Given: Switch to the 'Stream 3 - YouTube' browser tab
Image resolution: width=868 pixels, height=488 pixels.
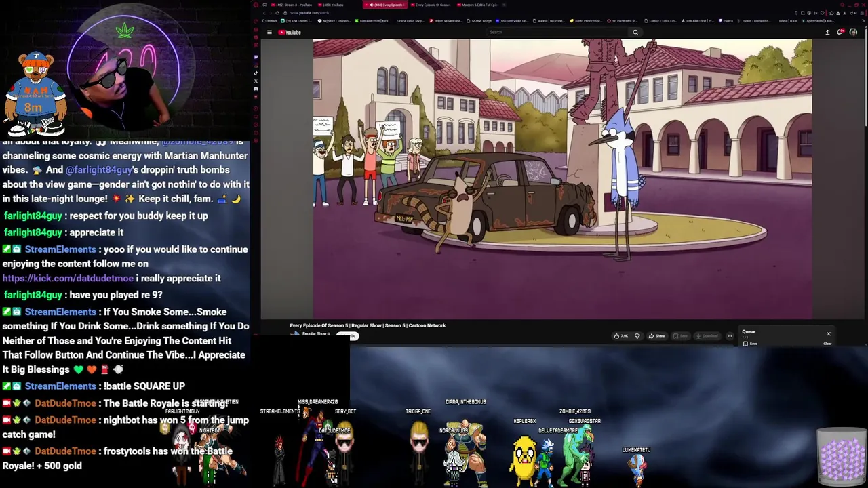Looking at the screenshot, I should [292, 5].
